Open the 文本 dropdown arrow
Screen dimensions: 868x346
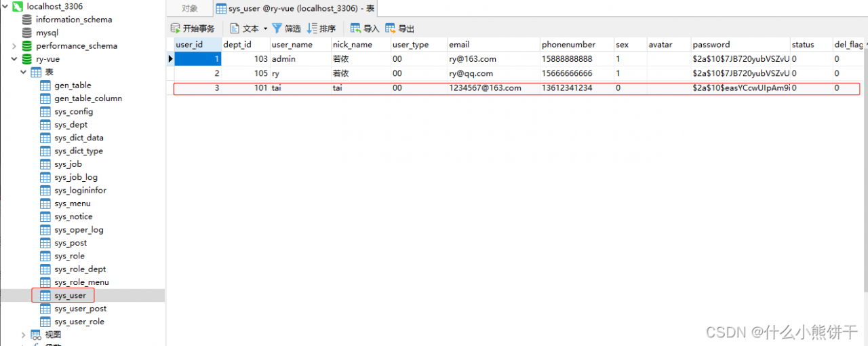265,28
